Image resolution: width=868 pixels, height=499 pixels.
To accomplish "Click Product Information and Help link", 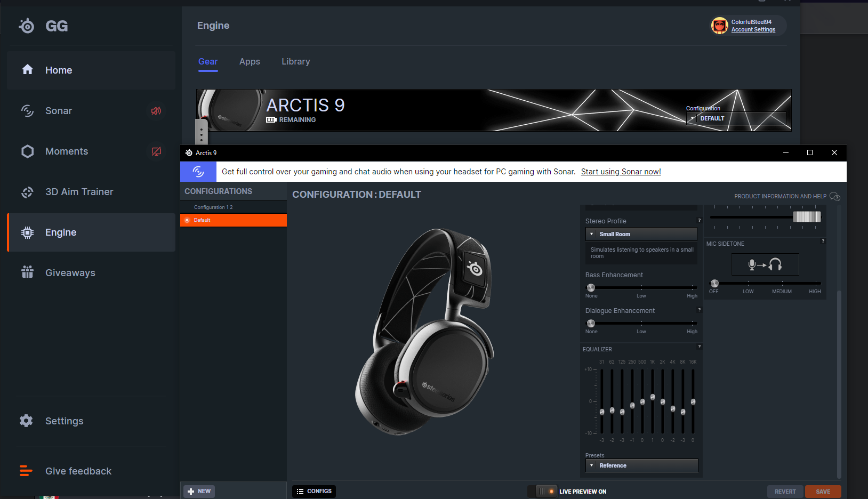I will [786, 197].
